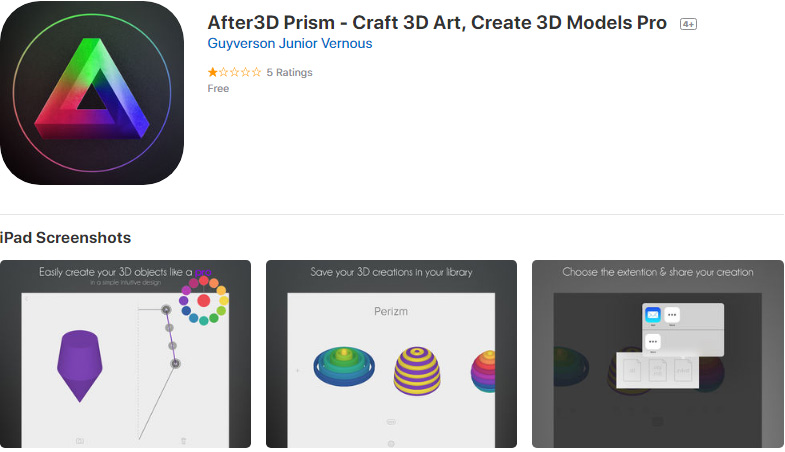Select the top control point on curve
Image resolution: width=785 pixels, height=452 pixels.
point(166,310)
